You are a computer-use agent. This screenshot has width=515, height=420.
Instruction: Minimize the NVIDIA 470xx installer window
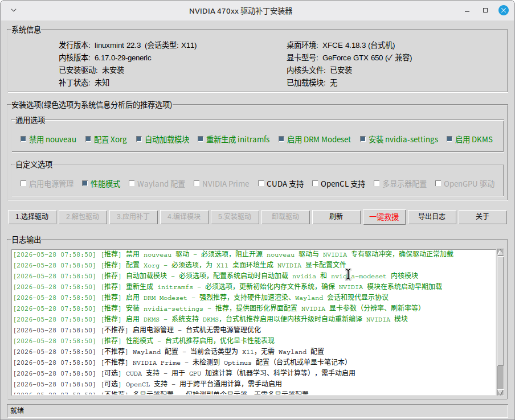(467, 11)
